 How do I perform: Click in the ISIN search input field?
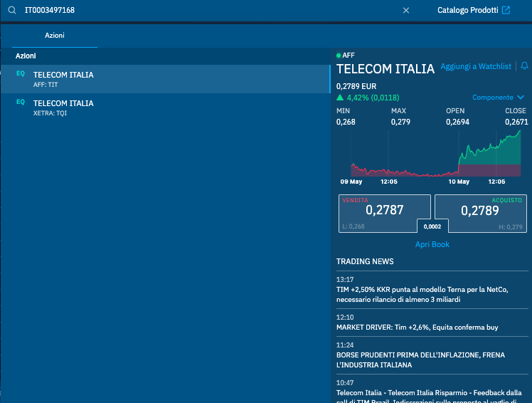click(x=206, y=11)
